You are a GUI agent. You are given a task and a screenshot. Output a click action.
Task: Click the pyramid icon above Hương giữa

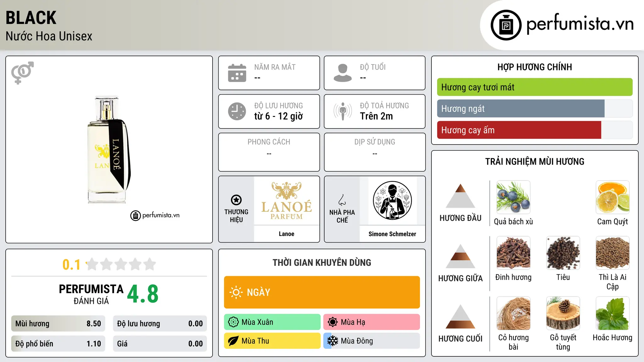pos(460,256)
